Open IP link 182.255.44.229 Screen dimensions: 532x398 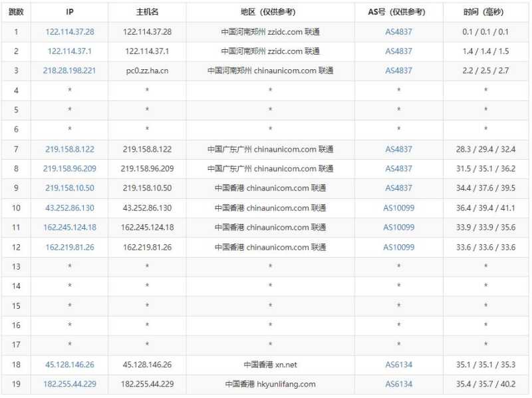pyautogui.click(x=70, y=384)
